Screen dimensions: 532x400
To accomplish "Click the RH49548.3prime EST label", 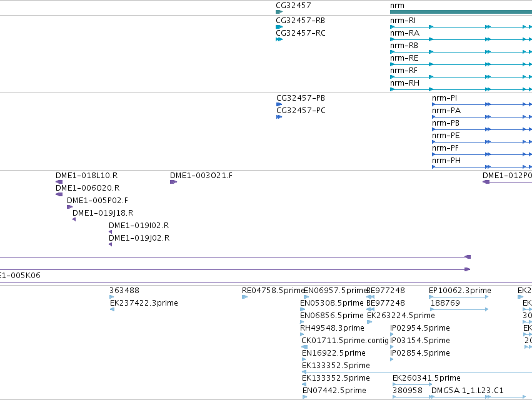I will tap(332, 328).
